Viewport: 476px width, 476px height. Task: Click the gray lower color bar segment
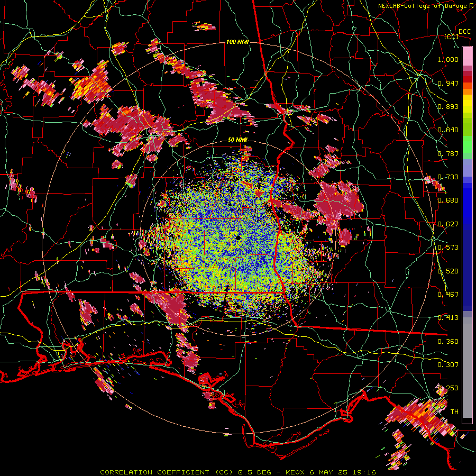(467, 368)
